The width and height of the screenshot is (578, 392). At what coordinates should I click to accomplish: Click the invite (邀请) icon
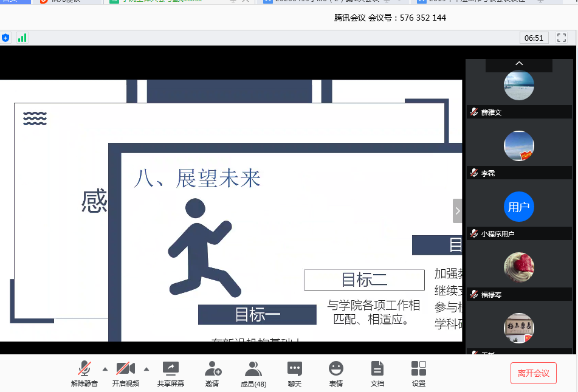pos(212,369)
